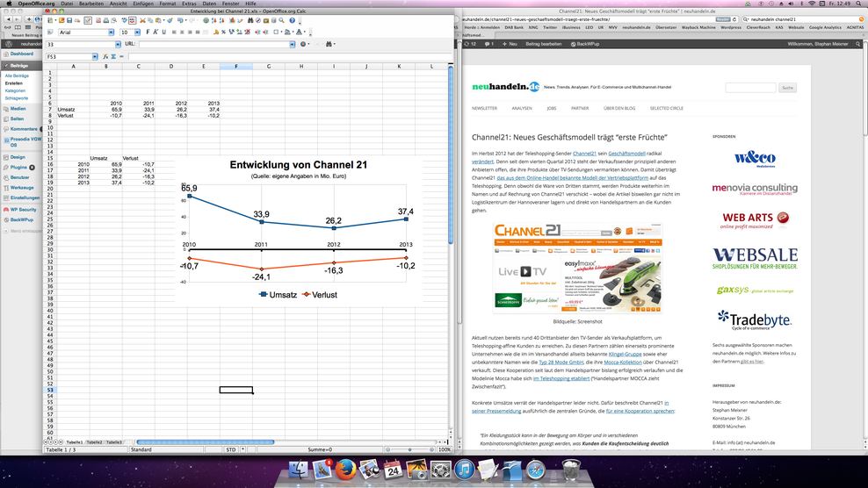This screenshot has width=868, height=488.
Task: Click the Suche button on neuhandeln.de
Action: [x=788, y=88]
